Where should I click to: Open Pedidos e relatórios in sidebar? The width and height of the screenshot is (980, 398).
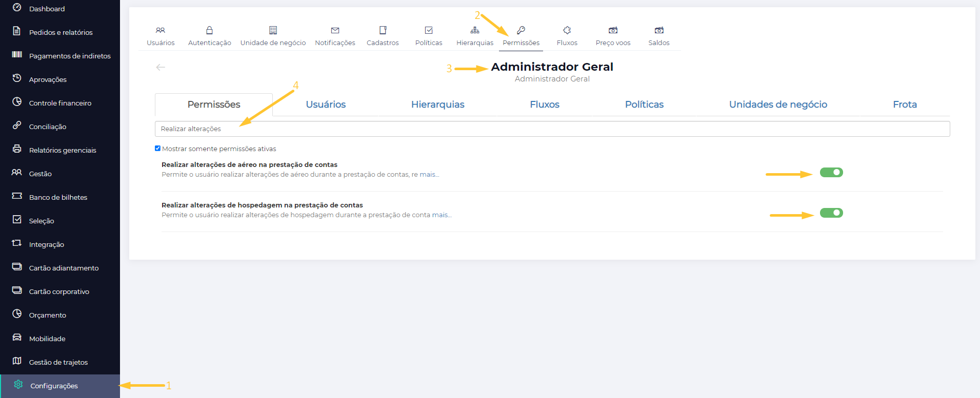coord(61,32)
